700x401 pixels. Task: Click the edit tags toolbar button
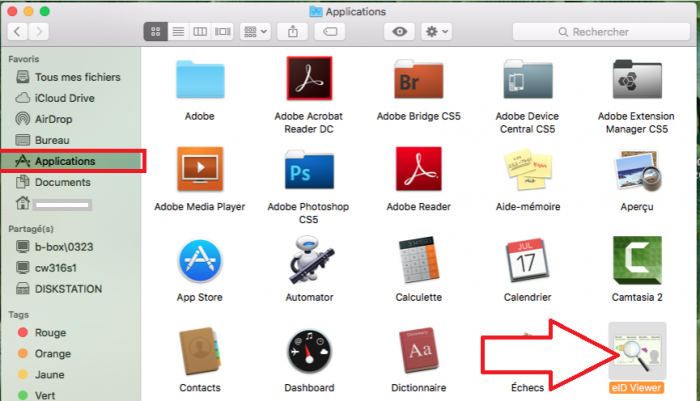click(330, 31)
